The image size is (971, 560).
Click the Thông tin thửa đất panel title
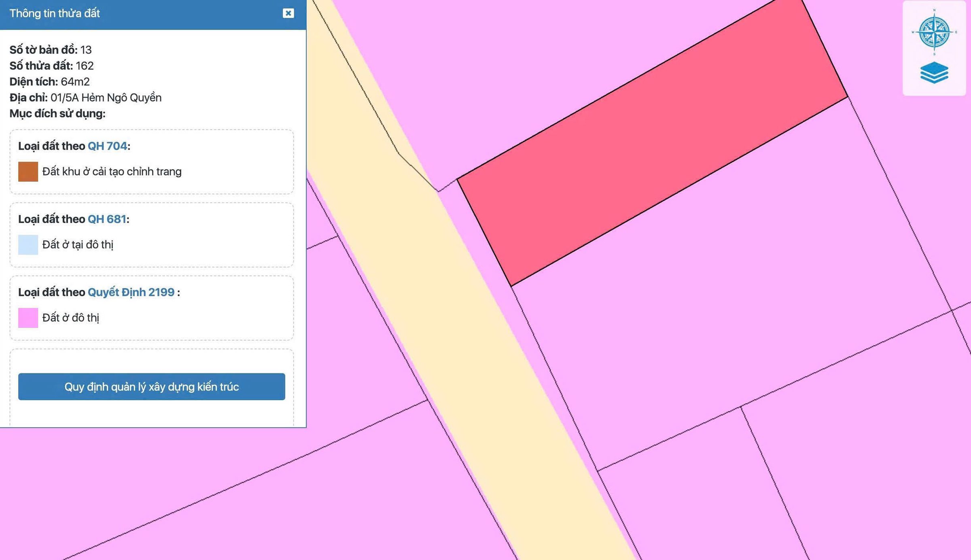tap(55, 13)
